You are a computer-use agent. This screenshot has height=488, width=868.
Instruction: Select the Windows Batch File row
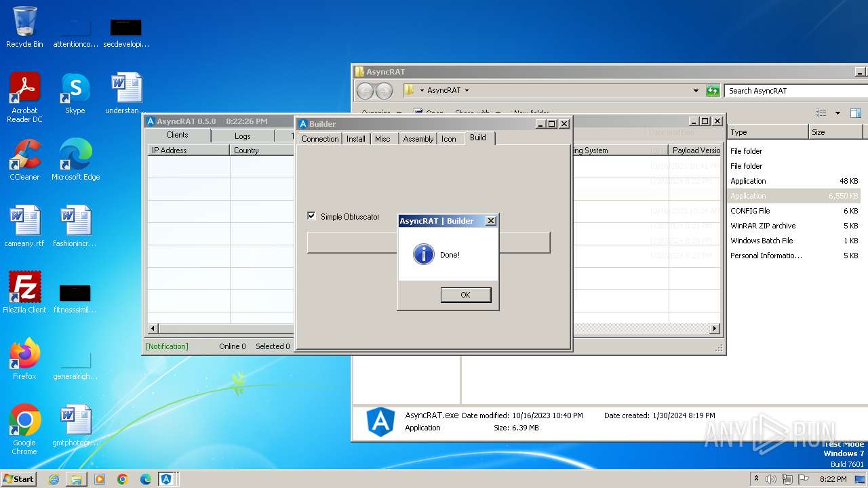tap(795, 241)
